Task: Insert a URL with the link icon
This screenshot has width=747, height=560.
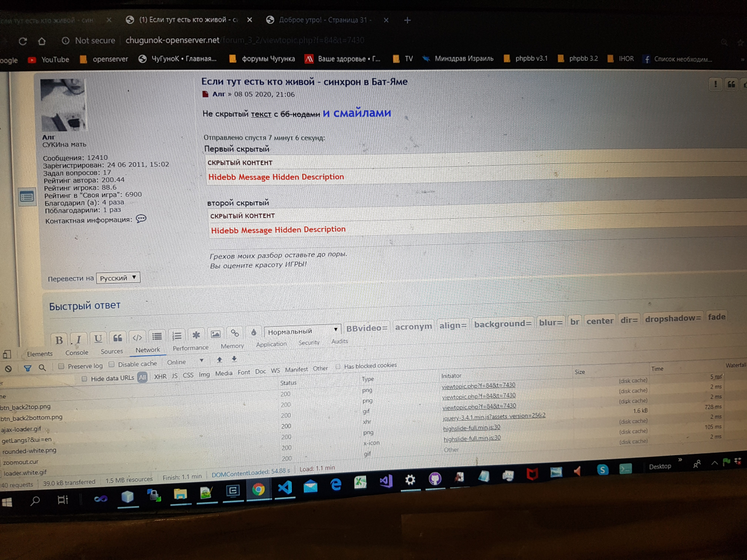Action: coord(235,333)
